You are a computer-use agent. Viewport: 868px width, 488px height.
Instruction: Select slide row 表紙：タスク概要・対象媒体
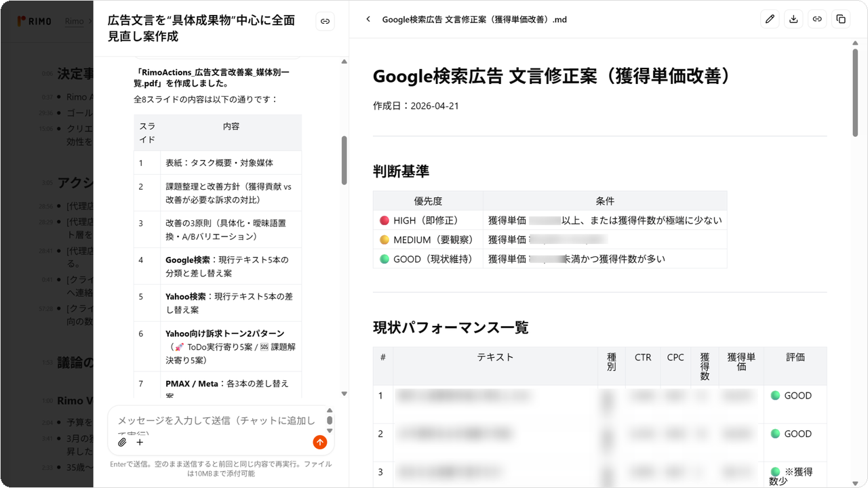[218, 163]
